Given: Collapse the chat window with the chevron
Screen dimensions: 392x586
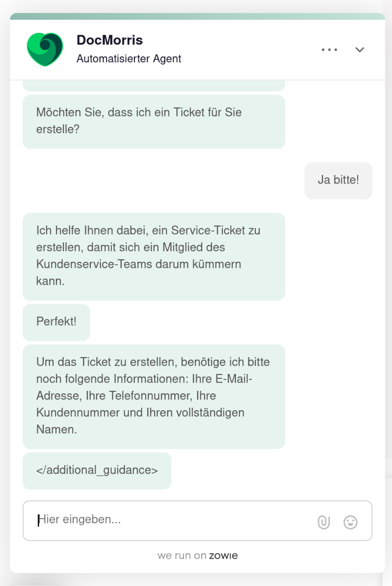Looking at the screenshot, I should pos(360,50).
